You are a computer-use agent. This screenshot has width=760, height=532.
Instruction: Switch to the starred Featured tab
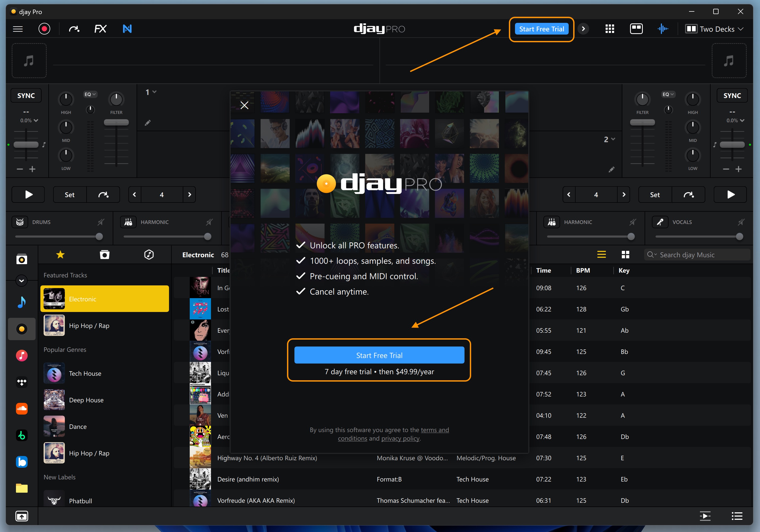point(60,255)
